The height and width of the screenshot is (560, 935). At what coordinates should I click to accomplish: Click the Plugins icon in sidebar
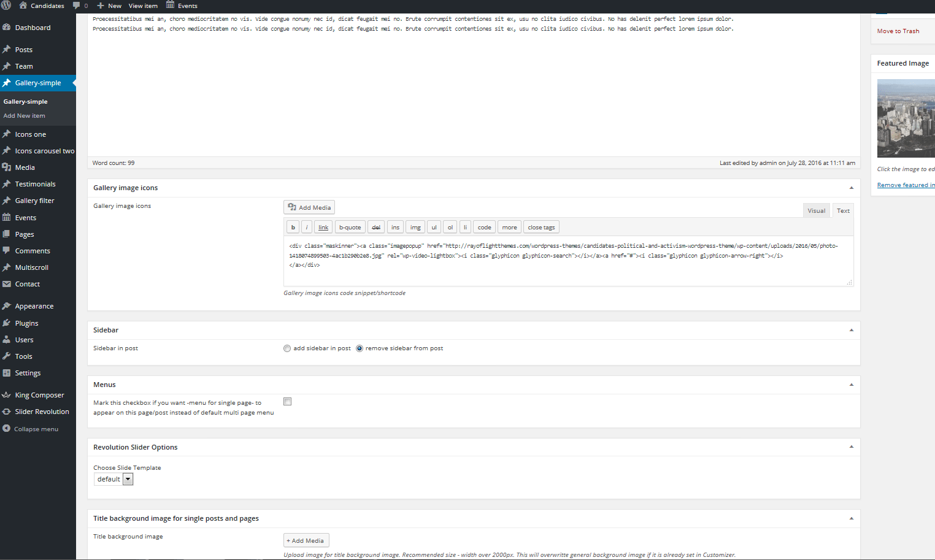tap(7, 323)
